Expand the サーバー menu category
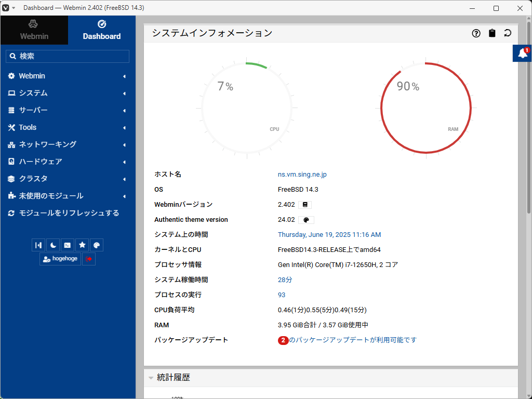 point(68,110)
